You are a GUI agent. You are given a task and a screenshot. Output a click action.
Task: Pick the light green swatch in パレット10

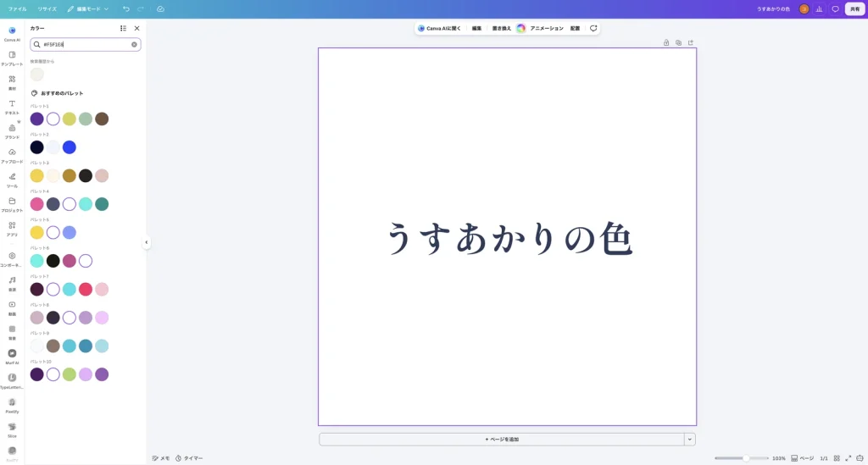(x=70, y=374)
